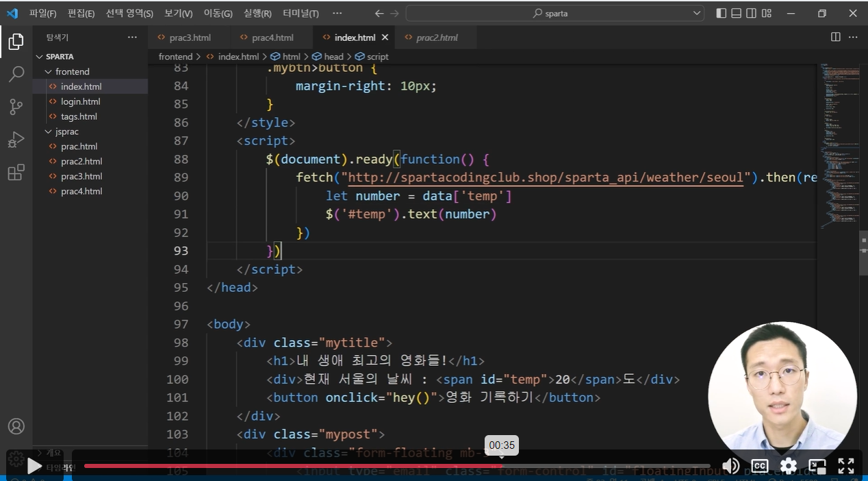
Task: Place cursor on the closing script tag
Action: (269, 269)
